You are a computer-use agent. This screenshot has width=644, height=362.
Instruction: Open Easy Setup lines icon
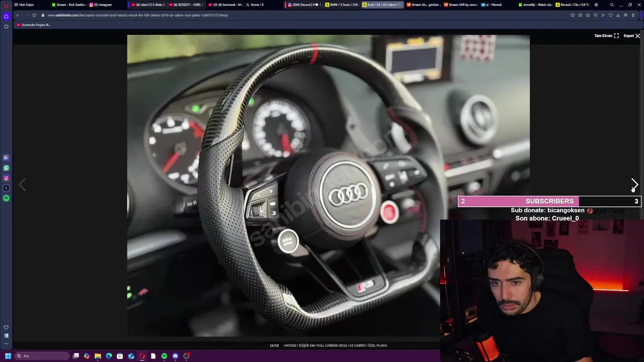tap(625, 15)
